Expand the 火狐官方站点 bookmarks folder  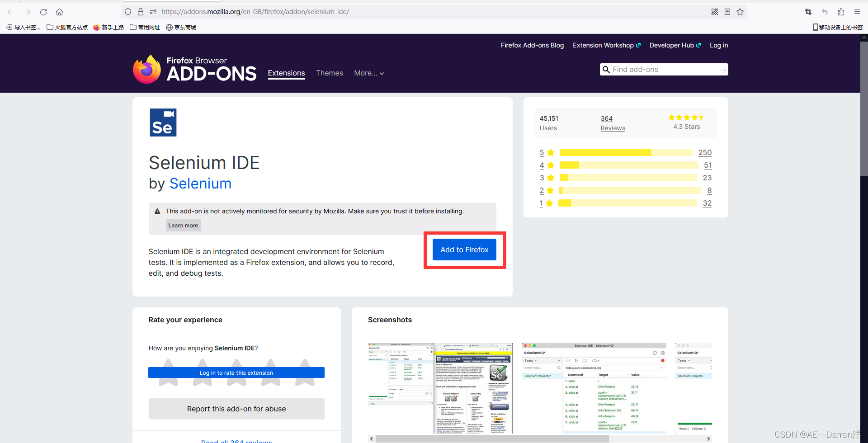67,27
